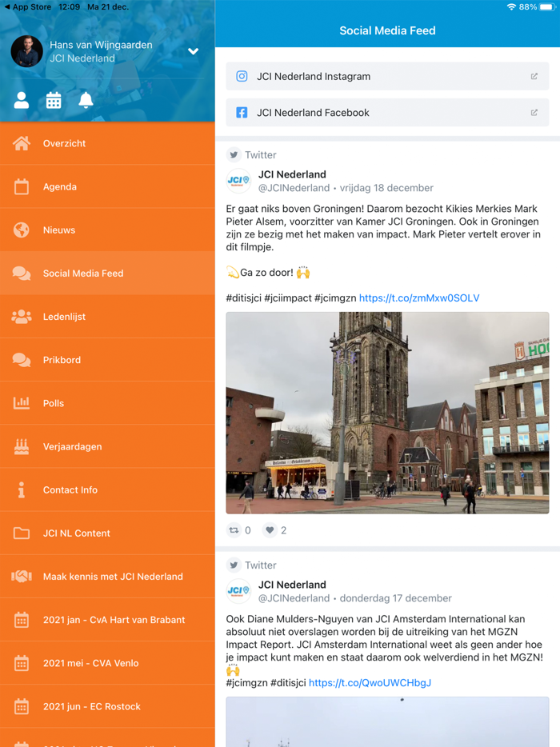Open Polls from sidebar

[x=107, y=404]
